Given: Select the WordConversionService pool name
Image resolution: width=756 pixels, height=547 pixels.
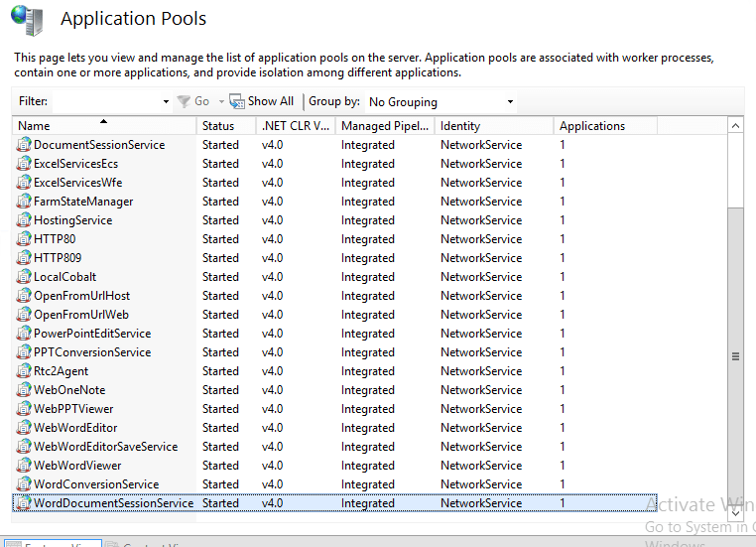Looking at the screenshot, I should (x=96, y=483).
